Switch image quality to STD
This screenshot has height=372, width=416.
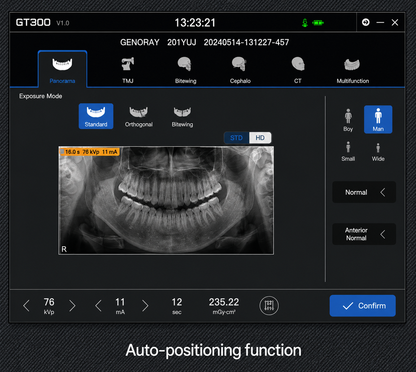pyautogui.click(x=236, y=138)
